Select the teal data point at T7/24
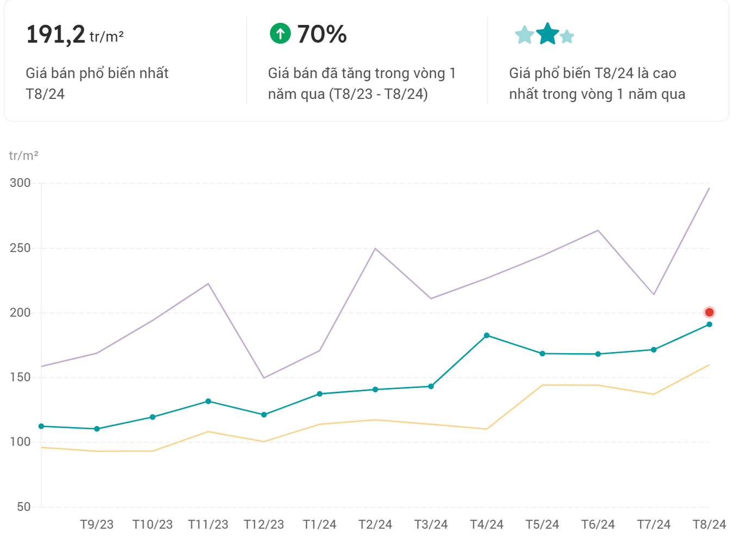Screen dimensions: 756x551 click(x=654, y=350)
